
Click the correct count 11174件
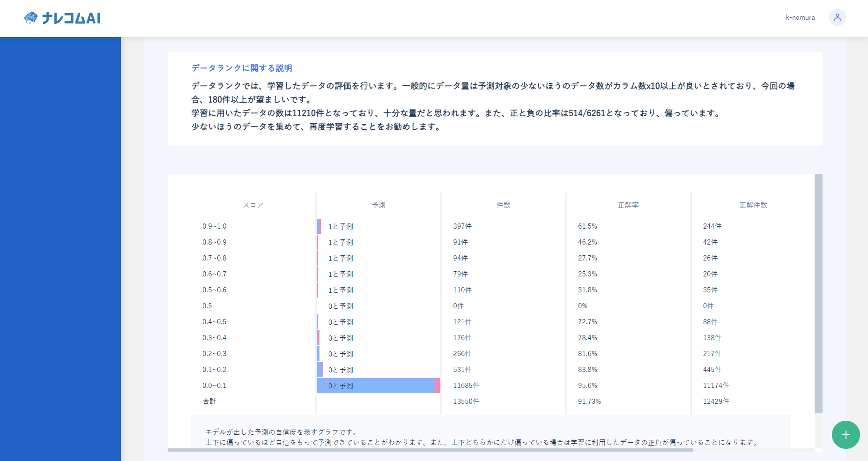[716, 386]
